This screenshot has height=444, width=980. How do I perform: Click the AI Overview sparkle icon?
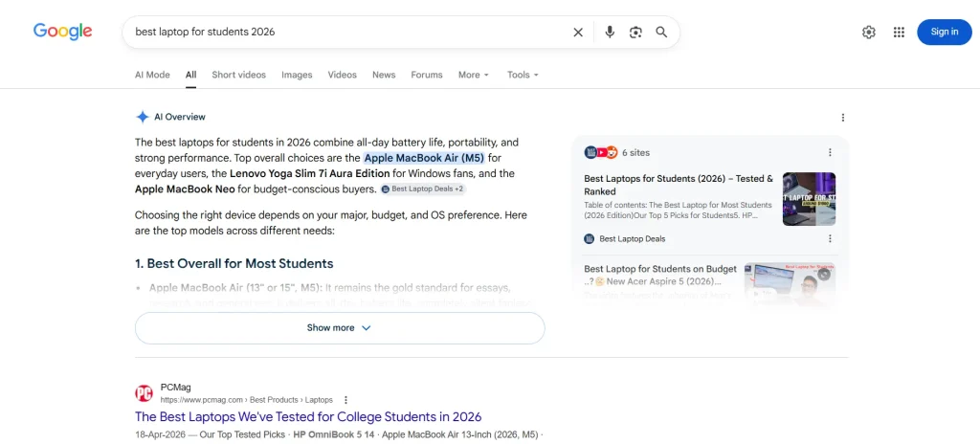pos(143,117)
